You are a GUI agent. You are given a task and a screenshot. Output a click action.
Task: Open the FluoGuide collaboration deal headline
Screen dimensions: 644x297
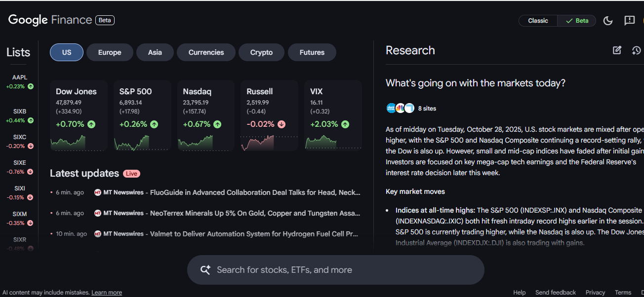[255, 192]
